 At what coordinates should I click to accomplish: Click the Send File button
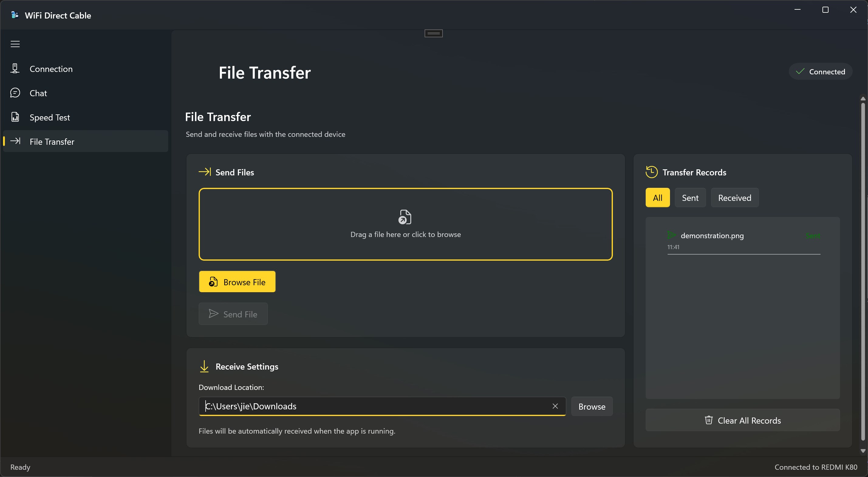[233, 314]
